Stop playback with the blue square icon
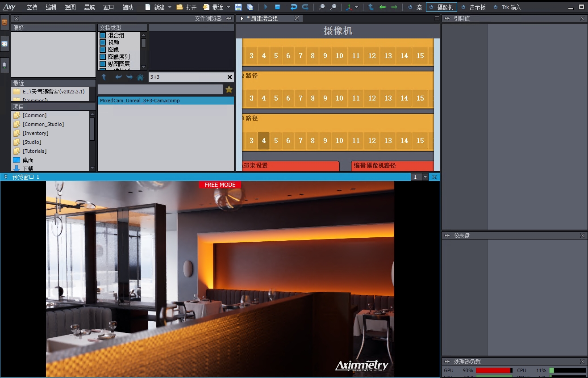Viewport: 588px width, 378px height. coord(277,7)
